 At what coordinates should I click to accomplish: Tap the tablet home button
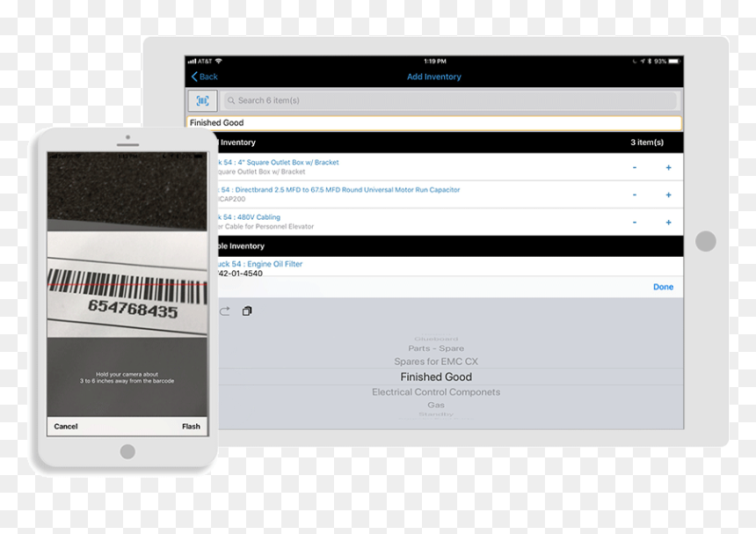(x=705, y=241)
